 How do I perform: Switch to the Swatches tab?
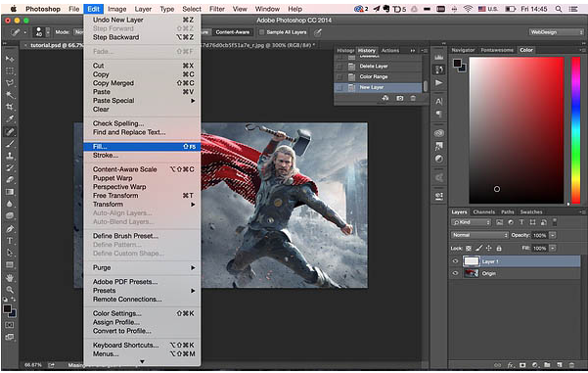531,212
